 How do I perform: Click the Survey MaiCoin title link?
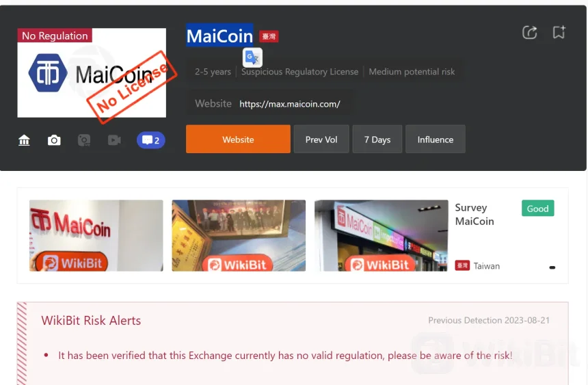(475, 214)
